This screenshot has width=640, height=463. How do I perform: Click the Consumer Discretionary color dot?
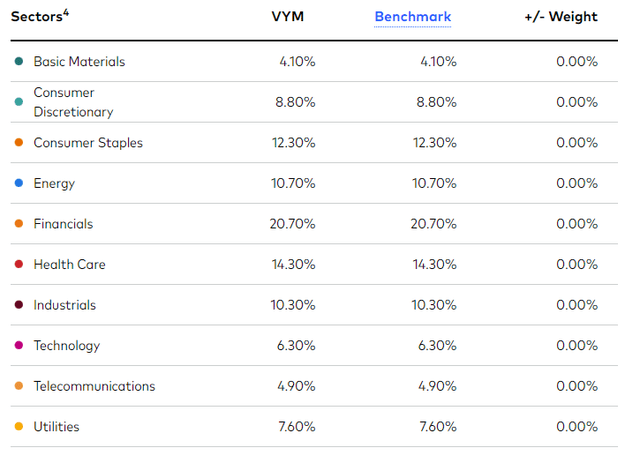[x=19, y=102]
